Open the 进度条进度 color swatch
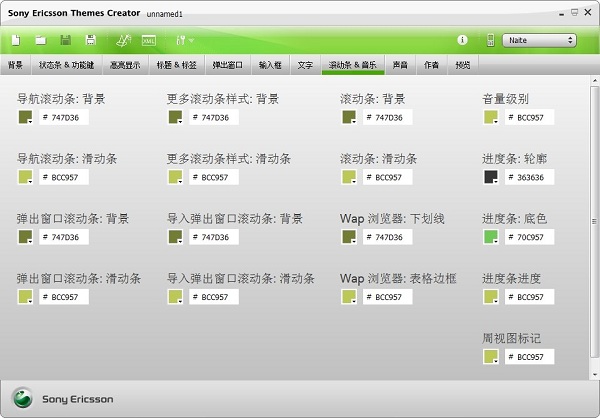This screenshot has width=600, height=418. tap(491, 297)
